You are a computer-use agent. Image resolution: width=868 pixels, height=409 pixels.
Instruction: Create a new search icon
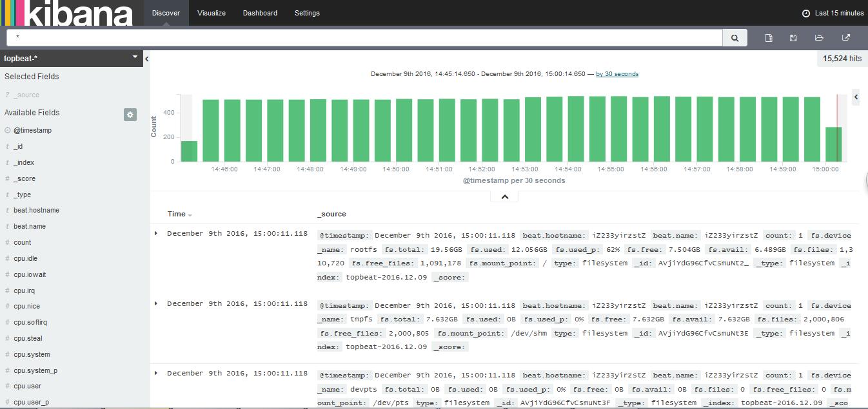pos(769,38)
